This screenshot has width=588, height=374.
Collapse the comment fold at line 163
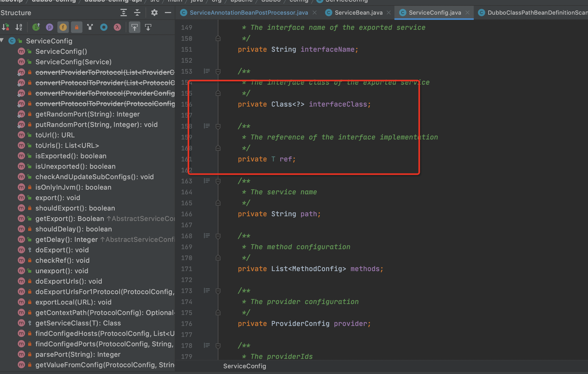[x=218, y=181]
